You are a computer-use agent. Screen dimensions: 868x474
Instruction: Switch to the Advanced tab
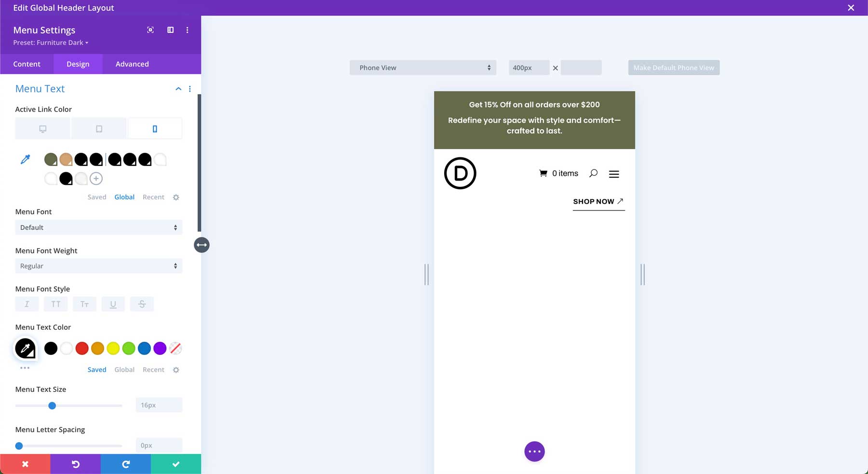(x=132, y=64)
